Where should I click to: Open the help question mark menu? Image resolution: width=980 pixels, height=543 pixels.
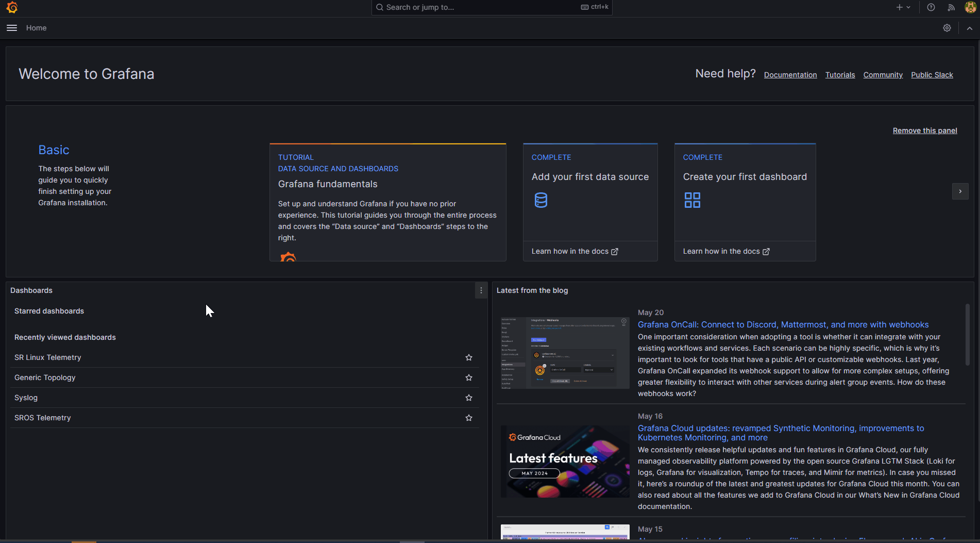(931, 7)
